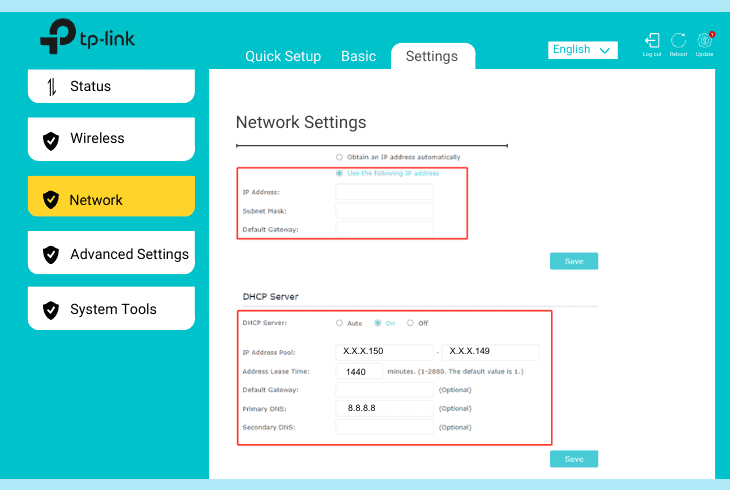Image resolution: width=730 pixels, height=490 pixels.
Task: Click the Status arrows icon
Action: point(52,87)
